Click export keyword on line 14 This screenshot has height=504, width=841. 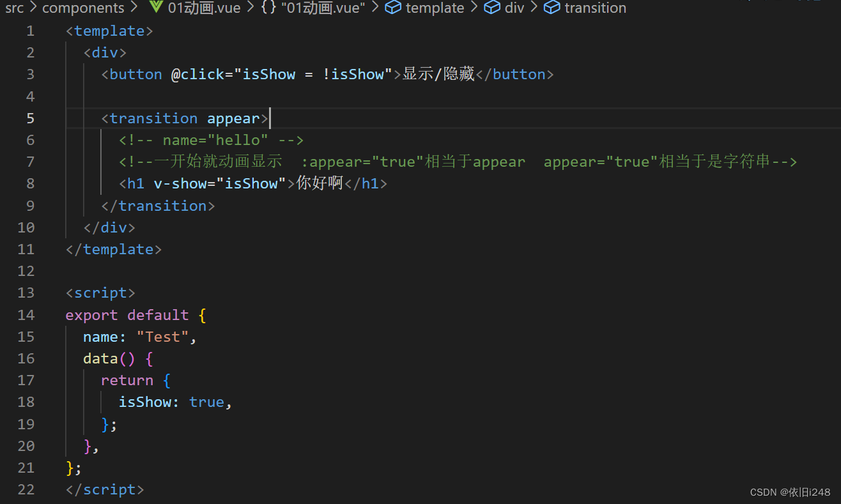(x=91, y=315)
